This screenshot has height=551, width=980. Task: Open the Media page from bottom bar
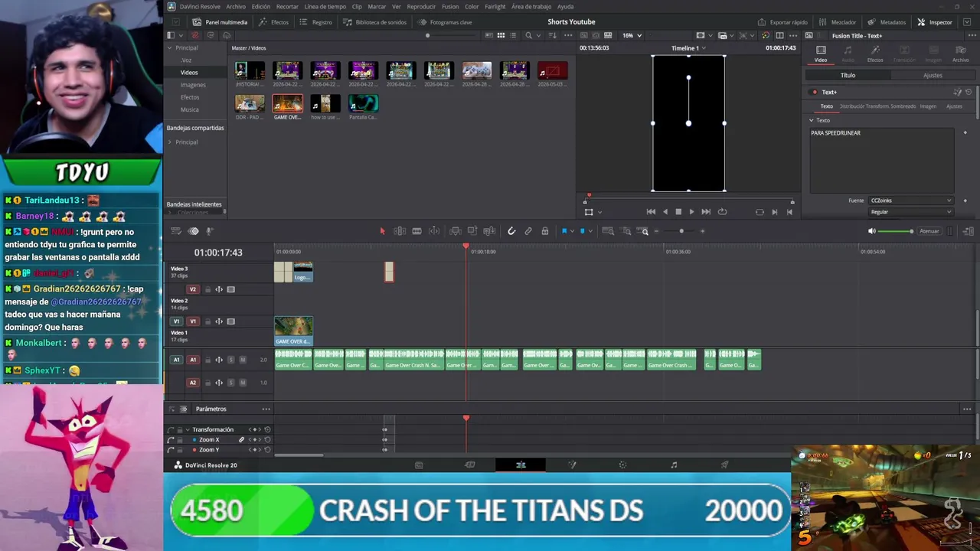point(419,465)
